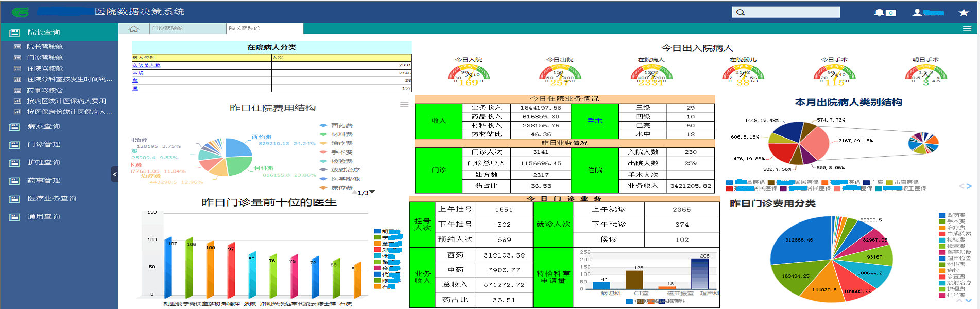This screenshot has height=309, width=980.
Task: Click the green hospital logo
Action: tap(20, 12)
